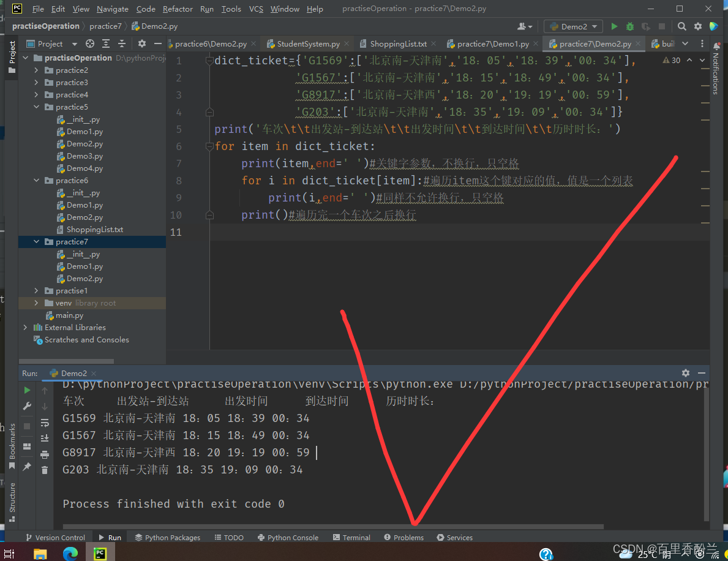Select opened file locate target icon
728x561 pixels.
(x=90, y=43)
